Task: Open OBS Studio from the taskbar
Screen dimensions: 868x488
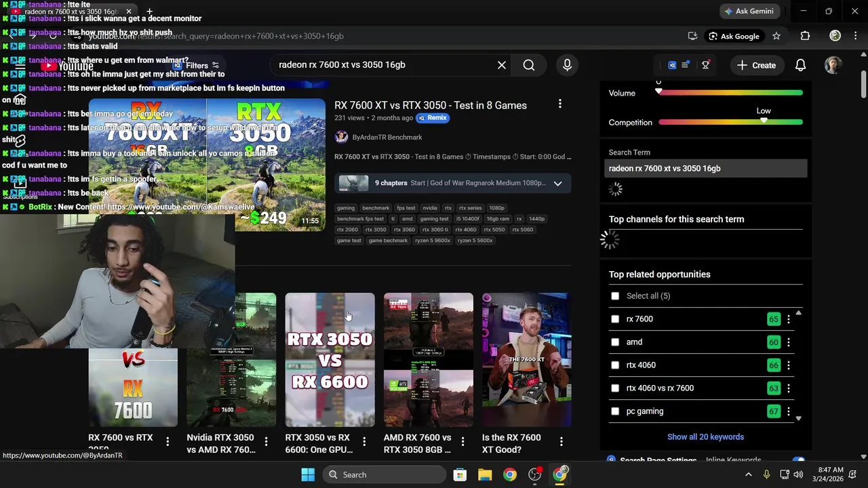Action: click(x=535, y=474)
